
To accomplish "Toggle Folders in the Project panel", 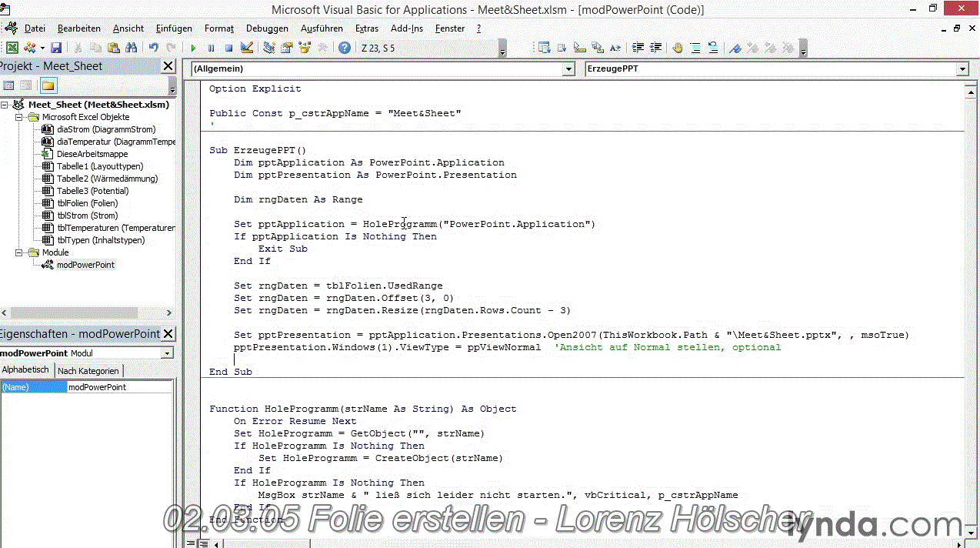I will 48,85.
